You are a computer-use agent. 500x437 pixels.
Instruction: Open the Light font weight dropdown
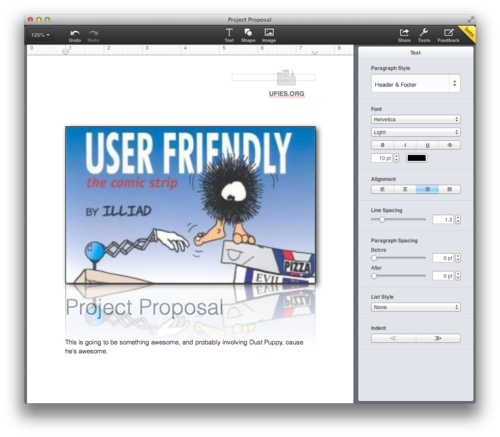(x=416, y=132)
